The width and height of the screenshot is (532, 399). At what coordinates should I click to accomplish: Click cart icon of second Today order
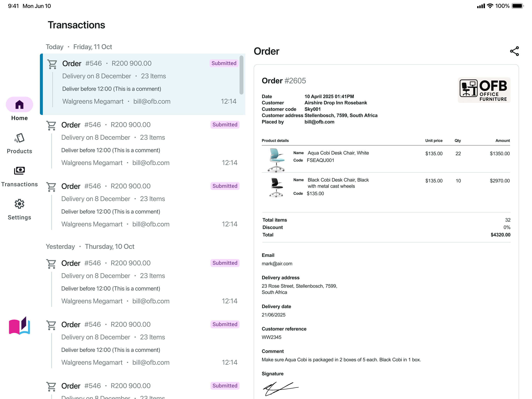pos(51,126)
